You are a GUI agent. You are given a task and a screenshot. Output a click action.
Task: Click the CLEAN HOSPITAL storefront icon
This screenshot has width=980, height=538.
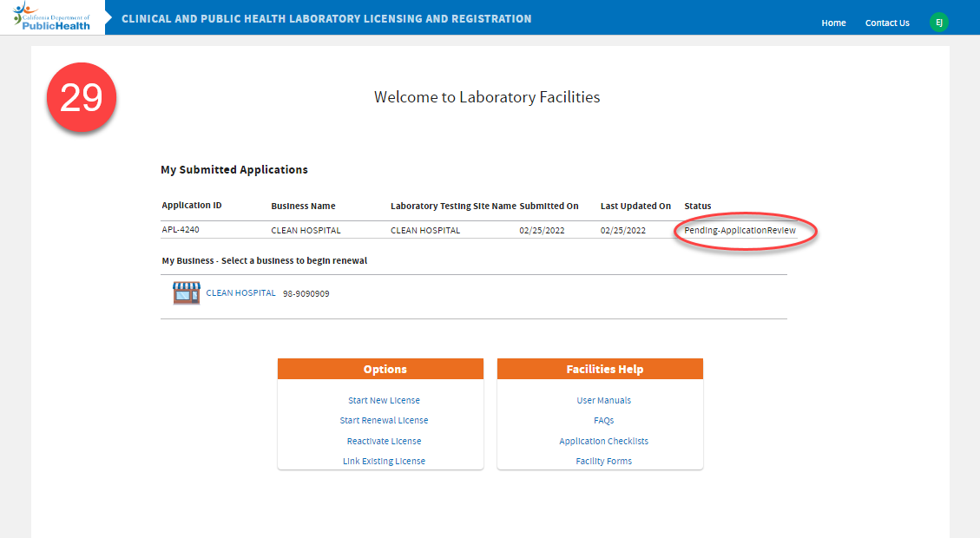click(x=187, y=292)
